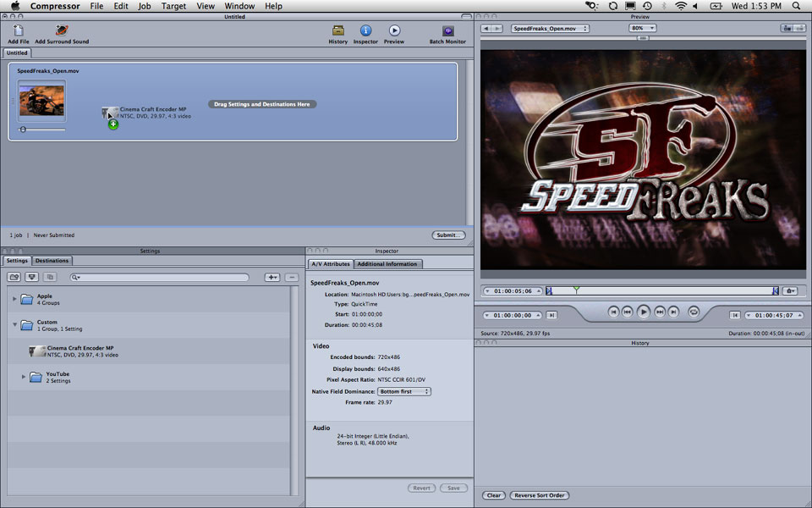Click the Apple menu icon
The height and width of the screenshot is (508, 812).
pos(15,6)
